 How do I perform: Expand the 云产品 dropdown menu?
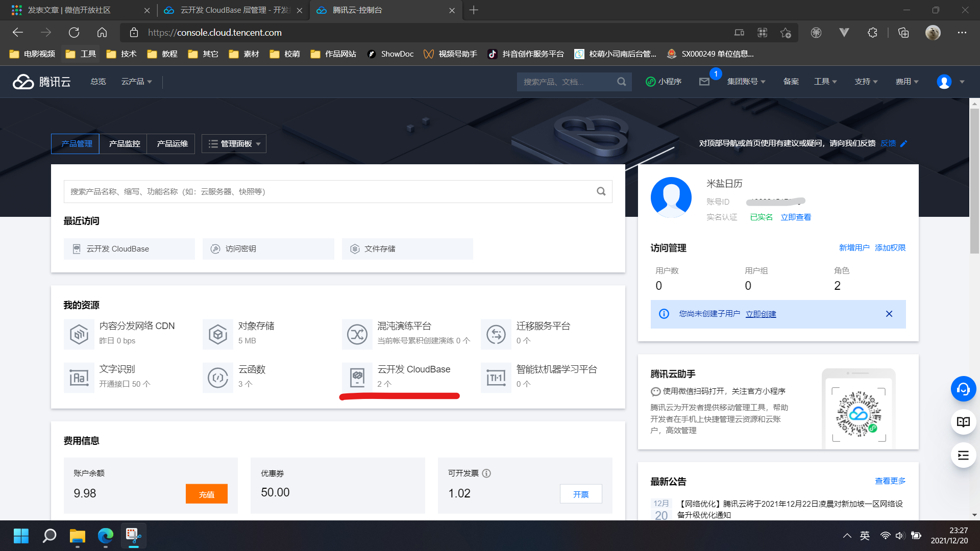click(136, 82)
